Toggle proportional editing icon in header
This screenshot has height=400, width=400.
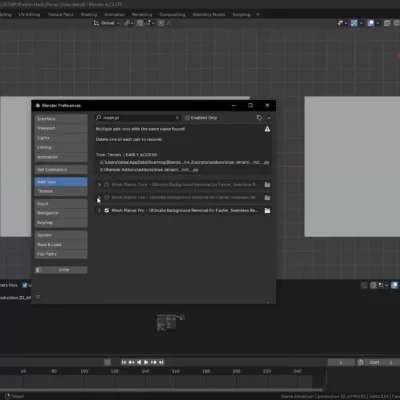(x=161, y=23)
